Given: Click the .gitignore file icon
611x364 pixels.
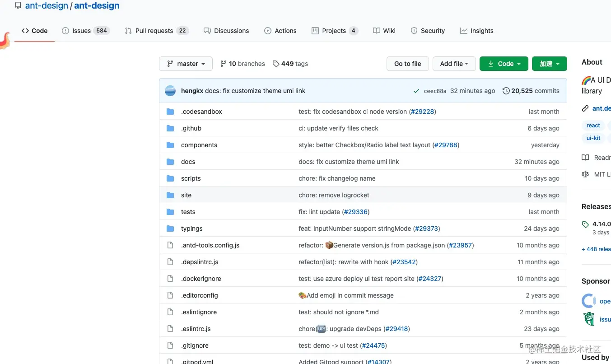Looking at the screenshot, I should pos(170,345).
